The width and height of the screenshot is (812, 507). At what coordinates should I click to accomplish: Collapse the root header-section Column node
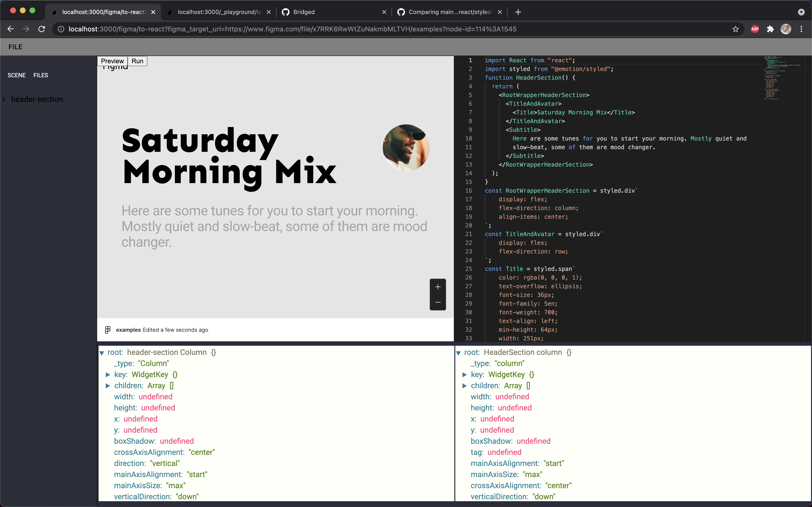pos(102,353)
